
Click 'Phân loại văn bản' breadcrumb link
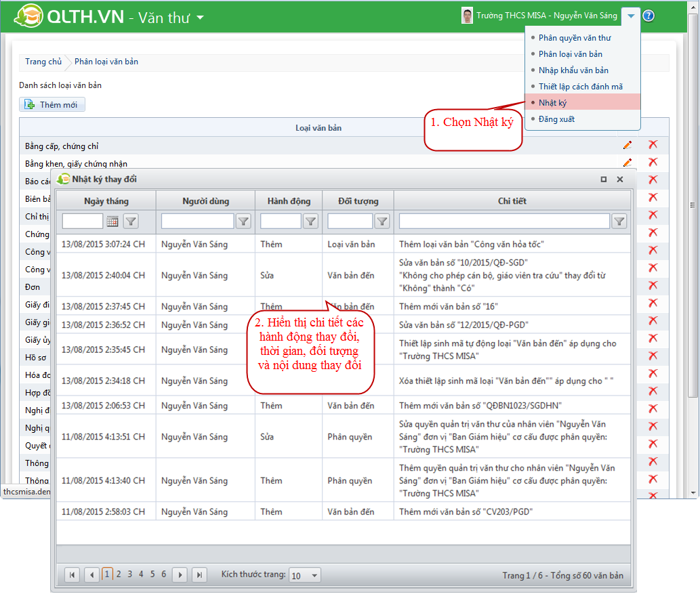point(106,62)
